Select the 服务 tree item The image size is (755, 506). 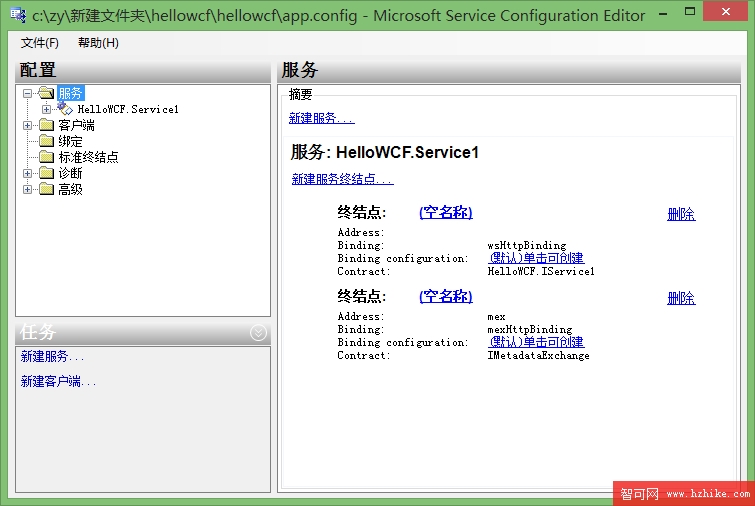(x=70, y=93)
